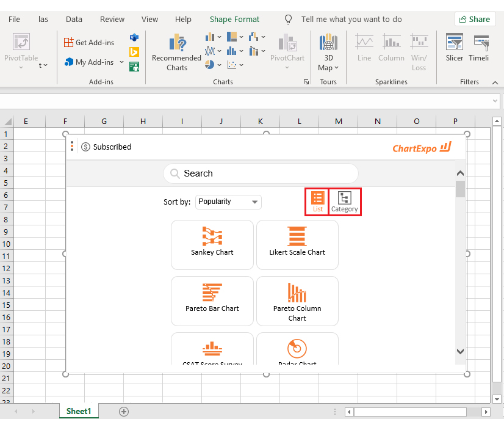
Task: Expand the My Add-ins dropdown arrow
Action: point(122,62)
